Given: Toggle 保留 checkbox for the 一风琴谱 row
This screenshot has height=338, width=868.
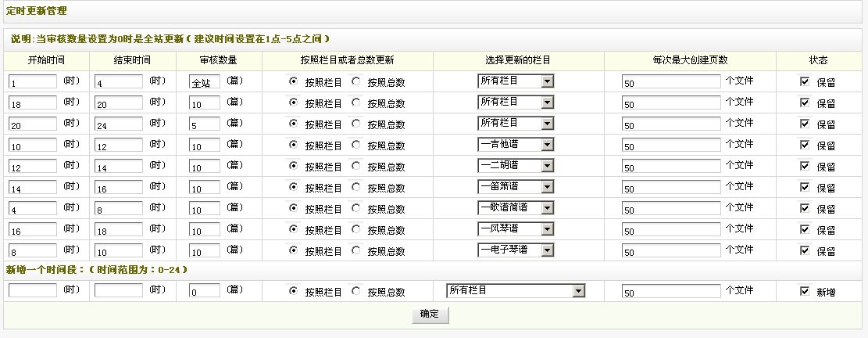Looking at the screenshot, I should pyautogui.click(x=805, y=228).
